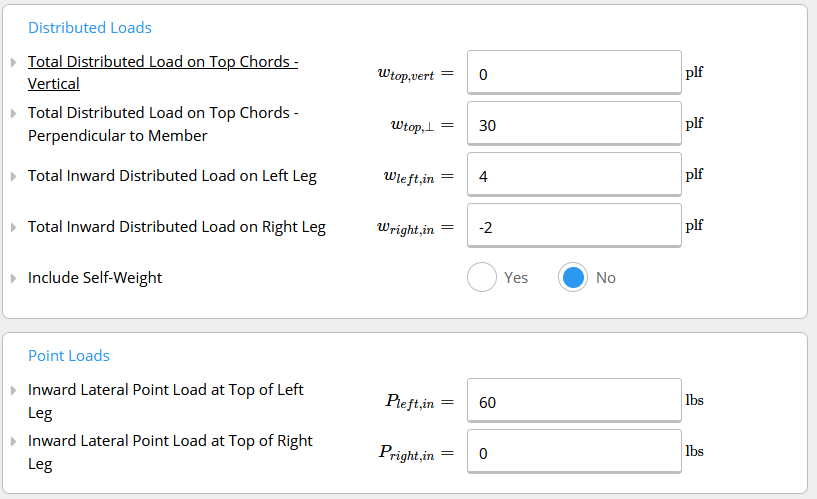
Task: Click the left leg point load input
Action: point(573,402)
